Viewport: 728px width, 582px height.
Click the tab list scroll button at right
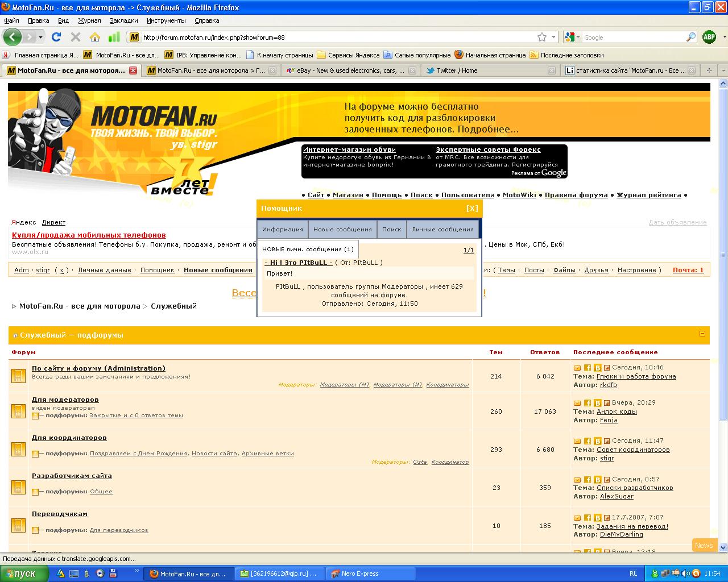722,70
